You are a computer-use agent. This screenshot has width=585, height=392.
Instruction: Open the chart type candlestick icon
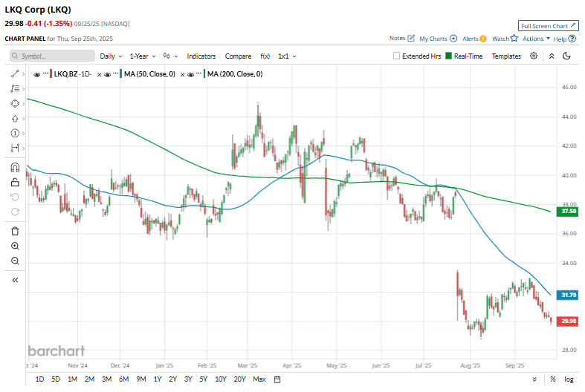point(167,56)
